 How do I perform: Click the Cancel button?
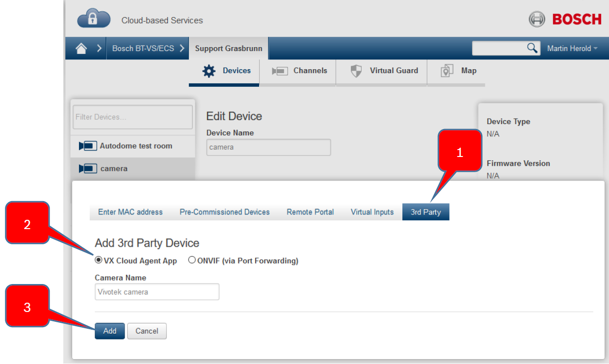147,331
